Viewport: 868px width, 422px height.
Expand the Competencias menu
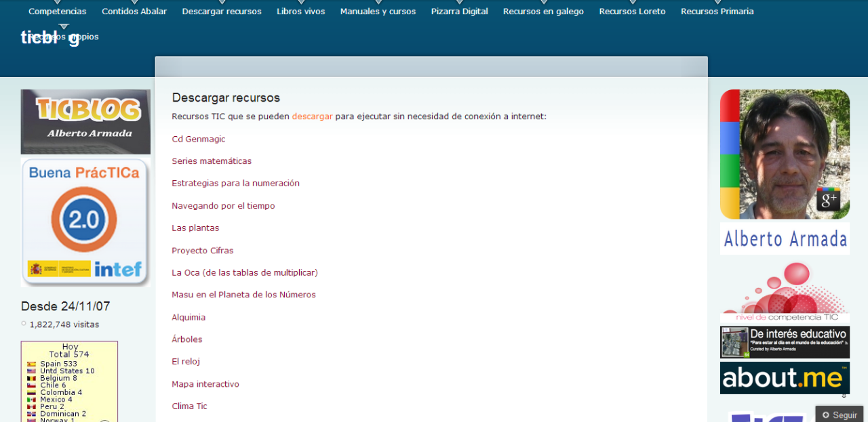coord(57,12)
